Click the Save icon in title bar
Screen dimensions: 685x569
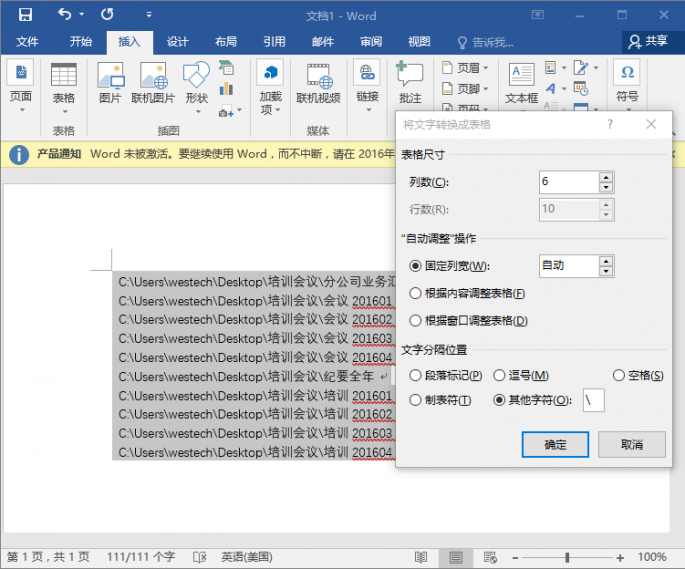point(25,15)
